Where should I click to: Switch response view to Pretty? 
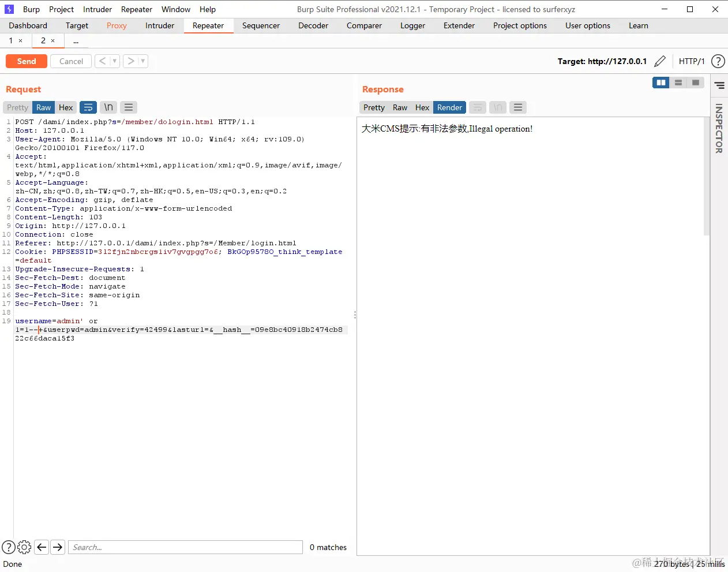click(374, 107)
